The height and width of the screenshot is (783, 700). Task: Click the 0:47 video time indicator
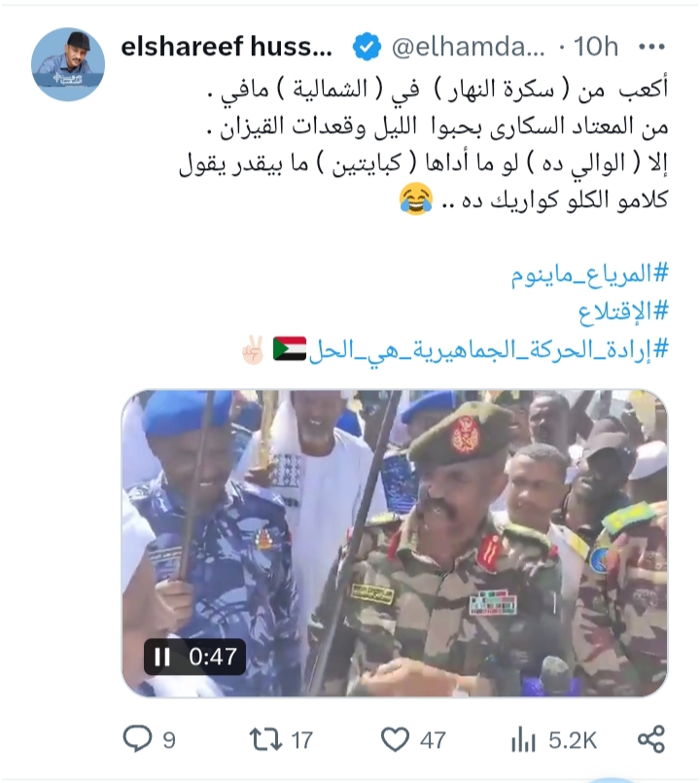tap(213, 657)
